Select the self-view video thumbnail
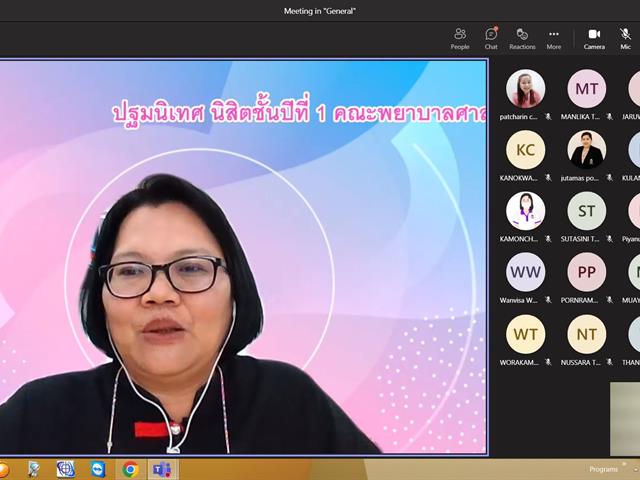The height and width of the screenshot is (480, 640). tap(625, 419)
